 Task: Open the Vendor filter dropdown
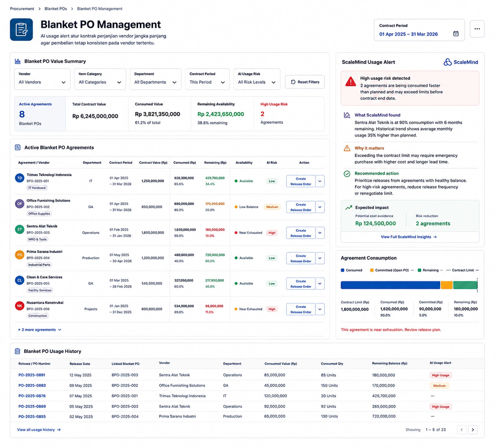42,79
